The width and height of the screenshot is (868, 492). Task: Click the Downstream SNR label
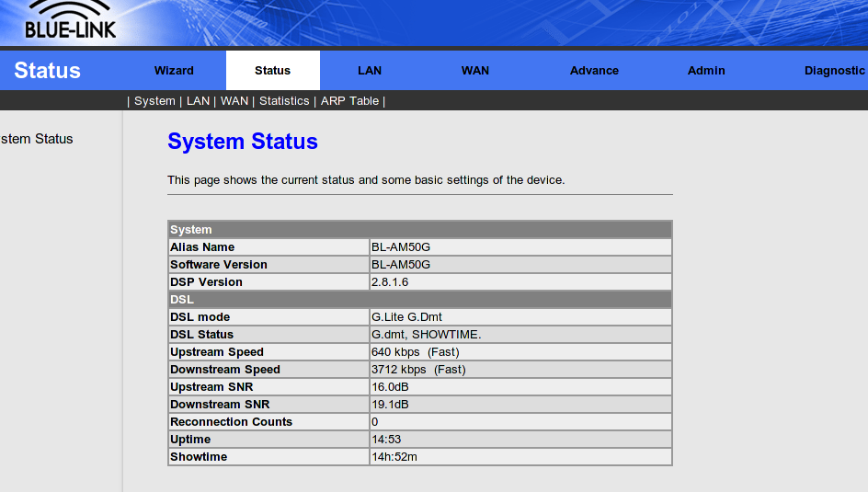pyautogui.click(x=220, y=405)
